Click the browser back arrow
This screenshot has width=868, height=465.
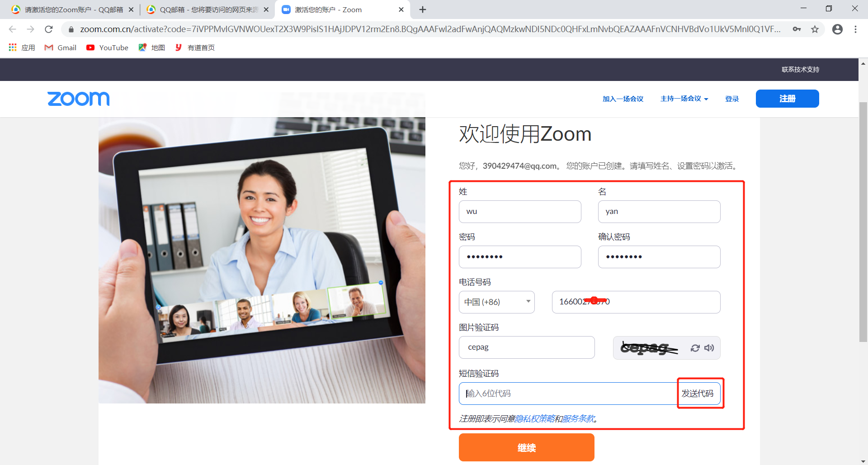(12, 29)
